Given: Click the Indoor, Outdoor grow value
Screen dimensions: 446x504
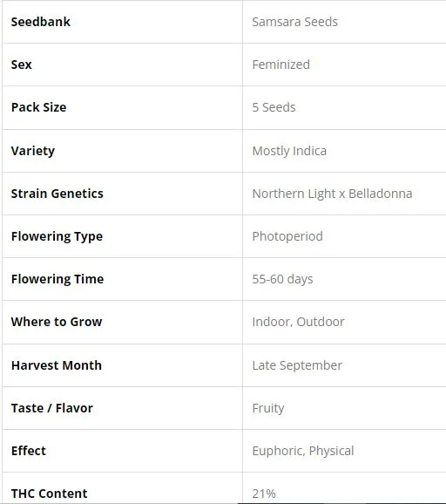Looking at the screenshot, I should (x=298, y=322).
